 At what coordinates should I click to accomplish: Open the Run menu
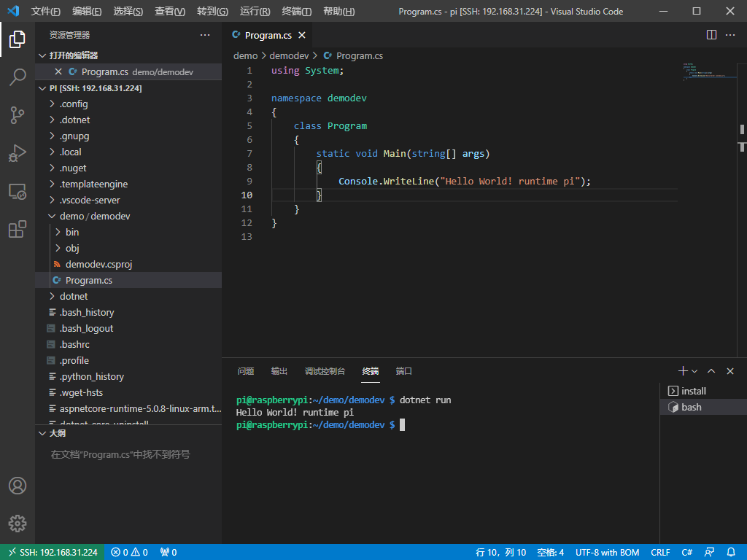[255, 12]
